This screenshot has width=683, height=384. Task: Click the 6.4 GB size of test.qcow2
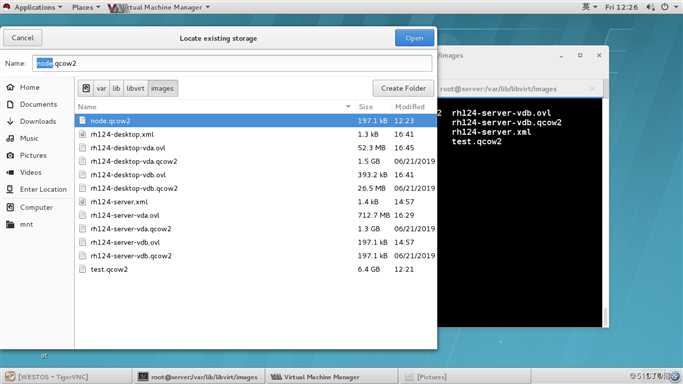(x=369, y=269)
